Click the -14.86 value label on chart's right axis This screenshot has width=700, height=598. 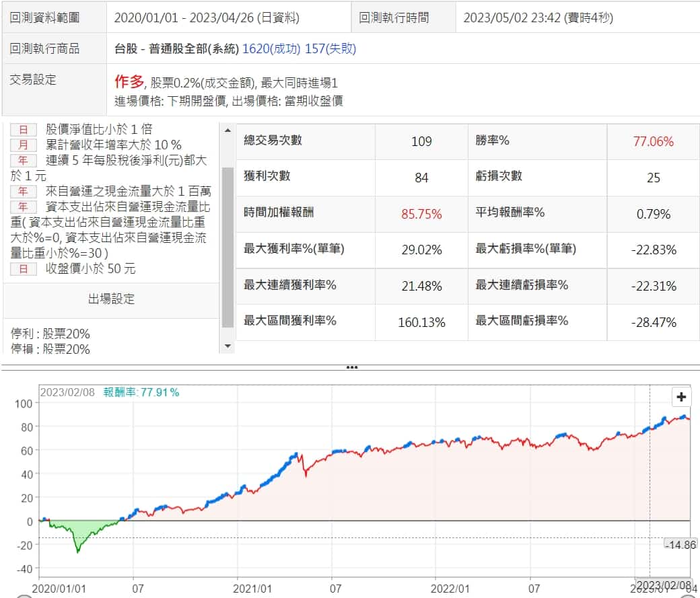(679, 544)
